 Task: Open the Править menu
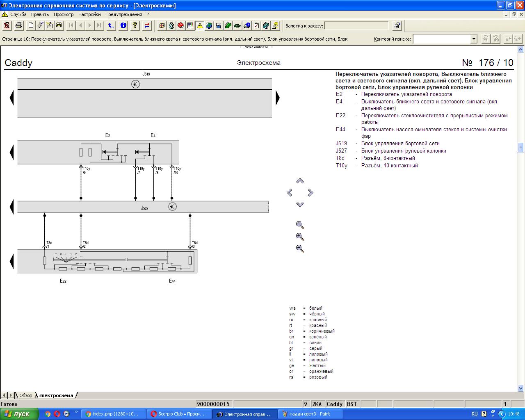(x=40, y=14)
